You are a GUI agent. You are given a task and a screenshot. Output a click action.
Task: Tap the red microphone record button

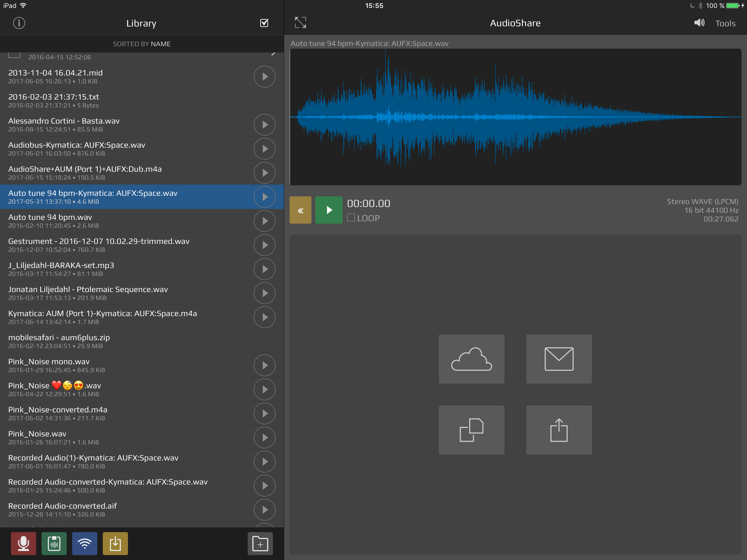[23, 543]
